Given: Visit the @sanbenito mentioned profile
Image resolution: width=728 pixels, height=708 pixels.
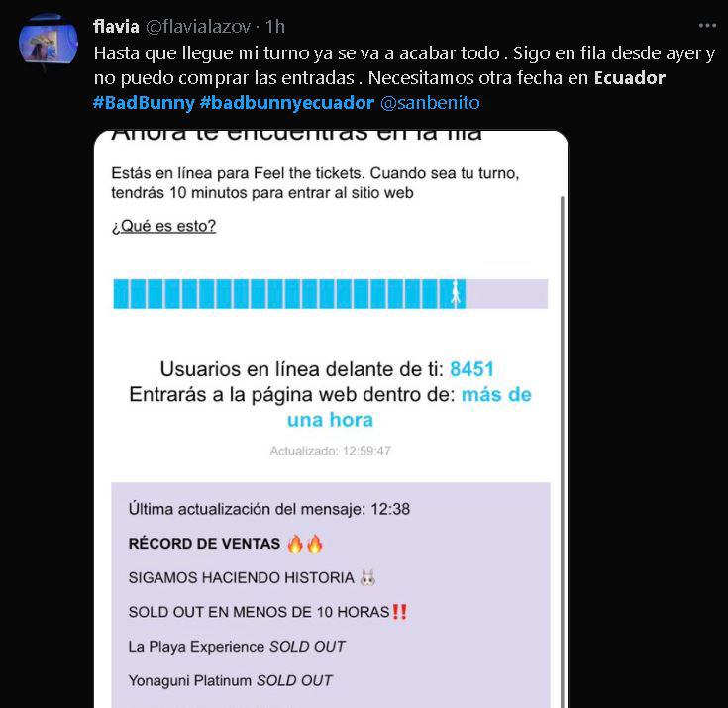Looking at the screenshot, I should (x=430, y=103).
